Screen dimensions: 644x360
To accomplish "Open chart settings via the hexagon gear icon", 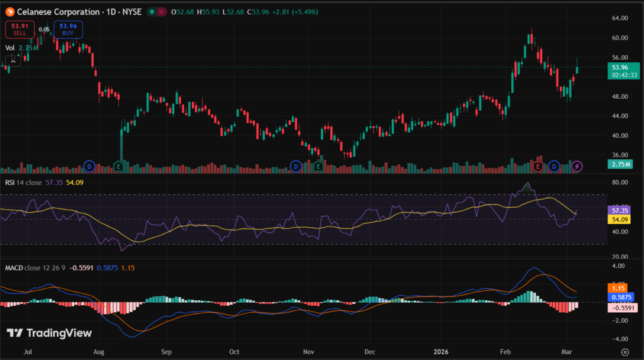I will (625, 352).
